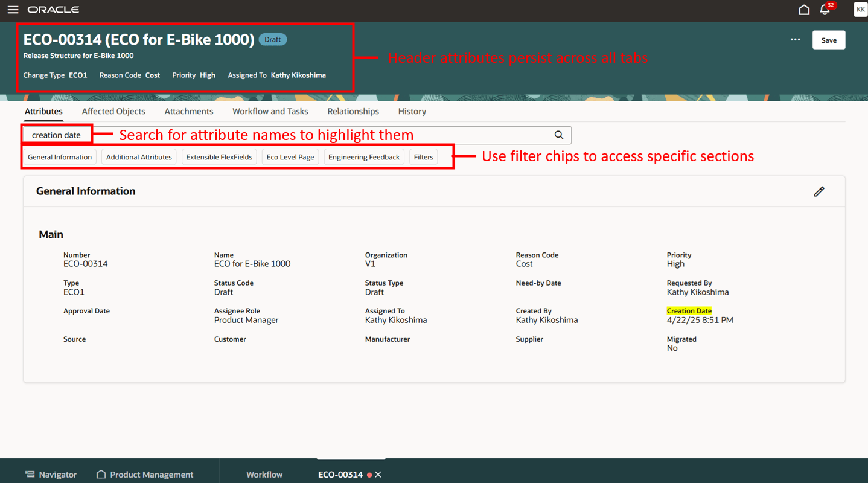Viewport: 868px width, 483px height.
Task: Click the Status Code value Draft
Action: coord(223,292)
